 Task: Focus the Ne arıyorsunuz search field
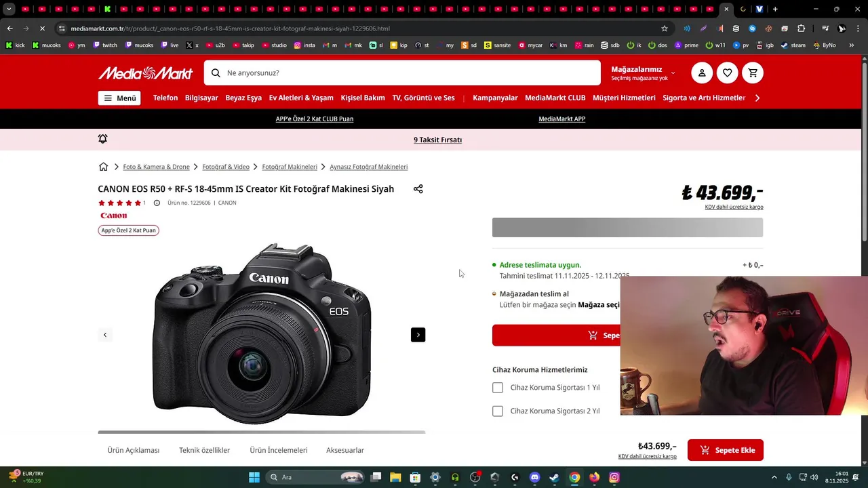pos(402,73)
